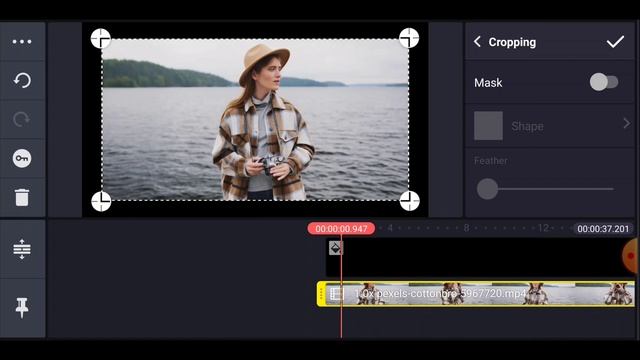Go back from the Cropping panel
Viewport: 640px width, 360px height.
tap(477, 42)
